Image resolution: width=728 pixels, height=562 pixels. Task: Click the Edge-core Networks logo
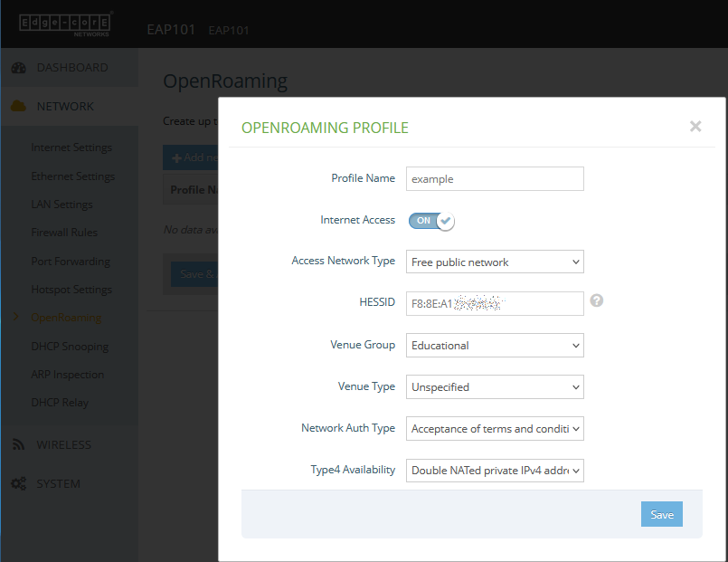[x=65, y=24]
